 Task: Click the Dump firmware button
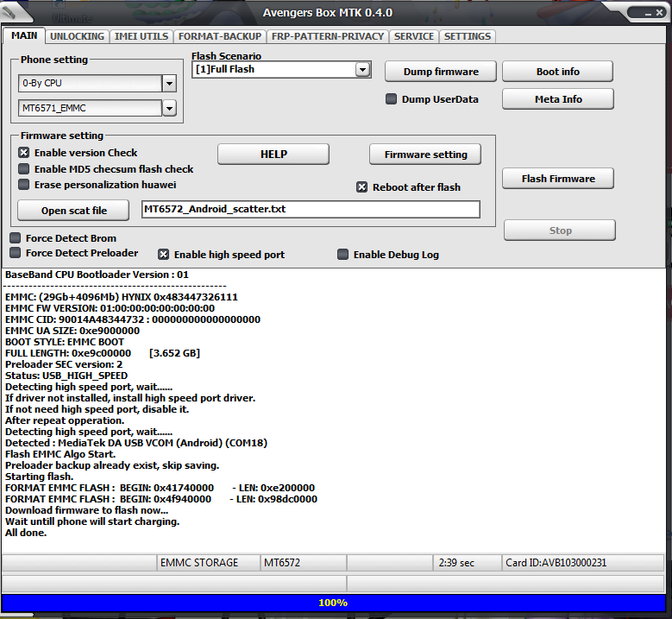point(441,71)
